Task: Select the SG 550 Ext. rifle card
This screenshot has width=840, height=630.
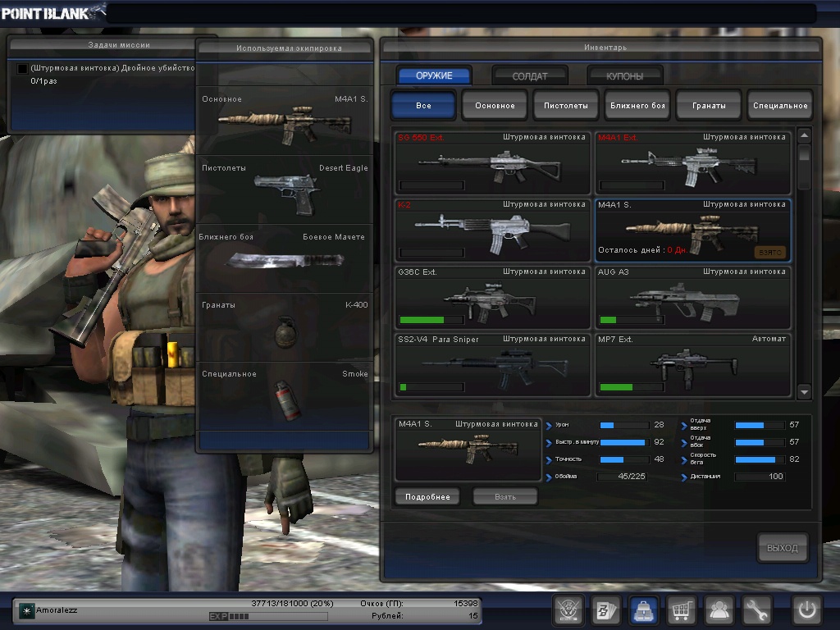Action: (492, 163)
